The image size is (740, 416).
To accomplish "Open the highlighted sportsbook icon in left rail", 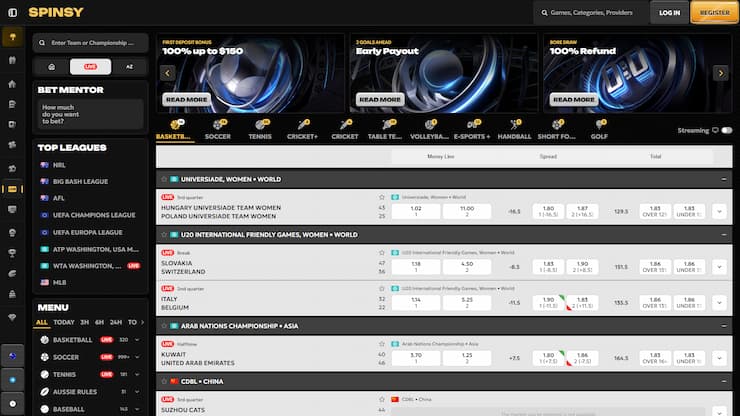I will [12, 189].
